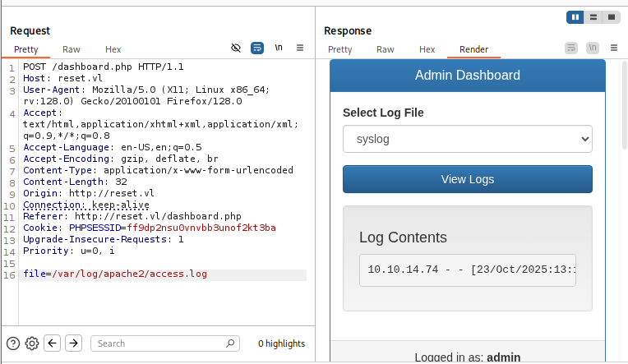Open search settings gear icon
The image size is (628, 364).
[32, 343]
